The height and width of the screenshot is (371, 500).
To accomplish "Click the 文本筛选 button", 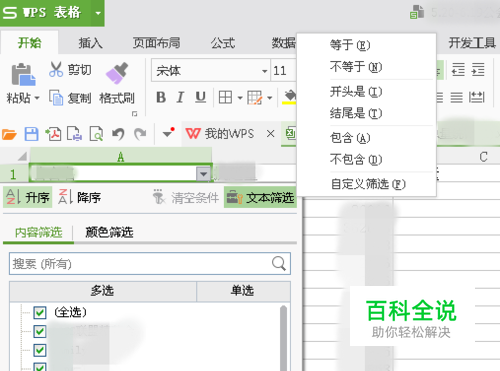I will (260, 197).
